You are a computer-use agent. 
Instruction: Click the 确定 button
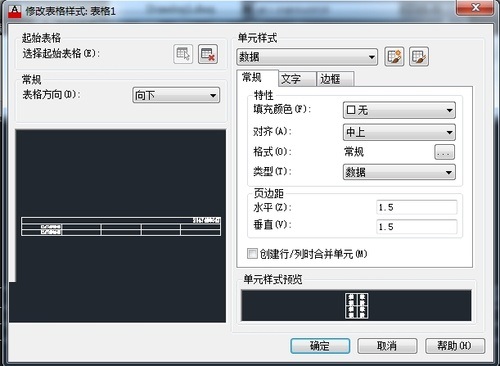(320, 346)
